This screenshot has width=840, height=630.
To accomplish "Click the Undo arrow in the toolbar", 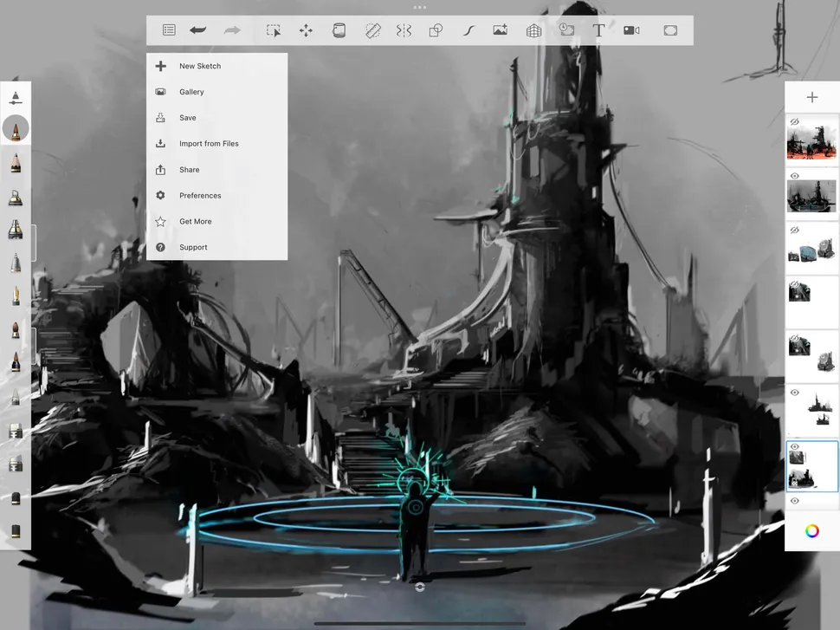I will [x=198, y=30].
